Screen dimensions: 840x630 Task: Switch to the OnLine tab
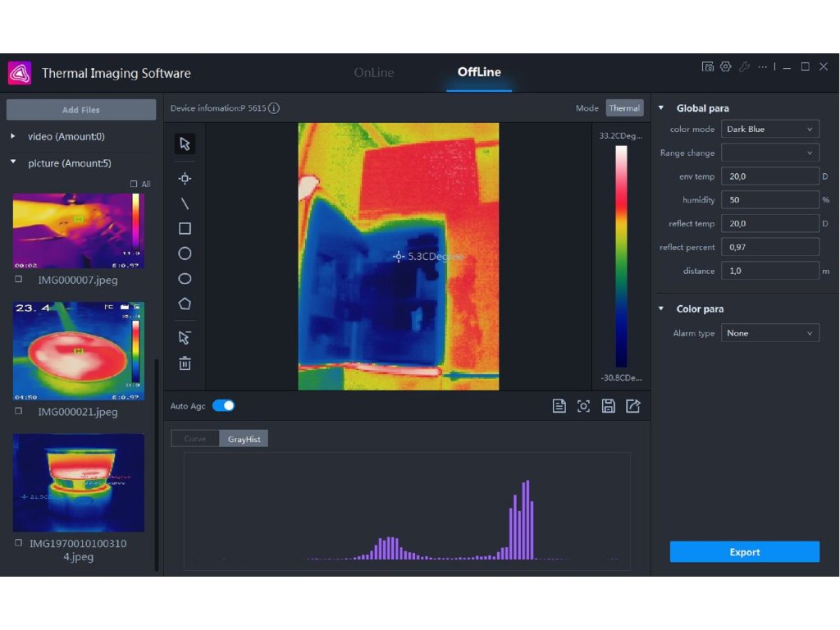(374, 72)
